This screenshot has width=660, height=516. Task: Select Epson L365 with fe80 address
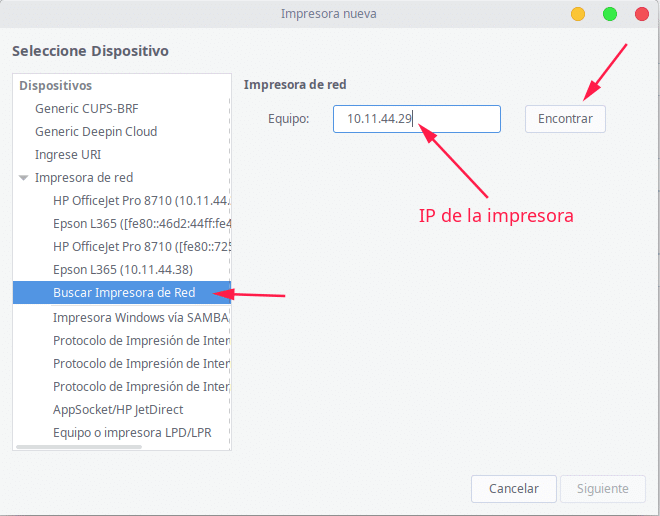coord(140,224)
